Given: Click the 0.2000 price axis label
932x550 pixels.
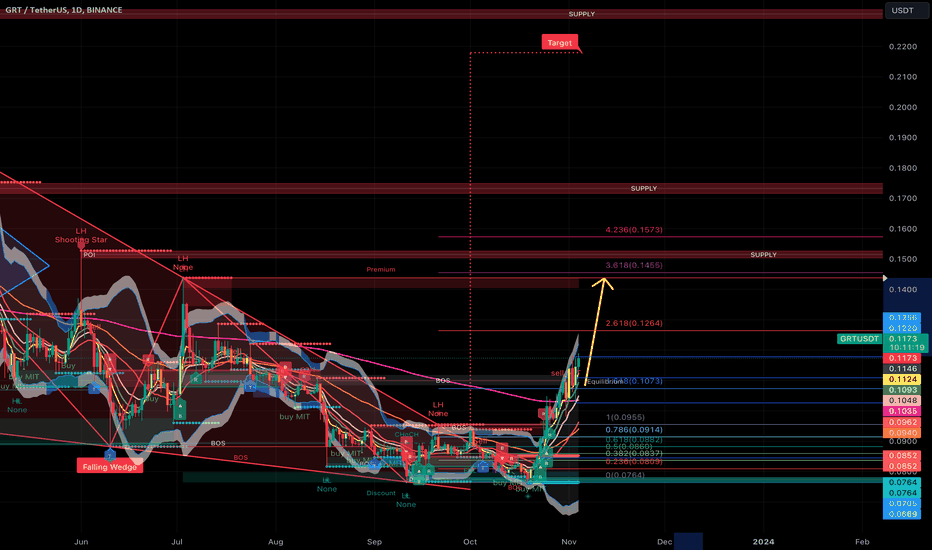Looking at the screenshot, I should [x=902, y=107].
